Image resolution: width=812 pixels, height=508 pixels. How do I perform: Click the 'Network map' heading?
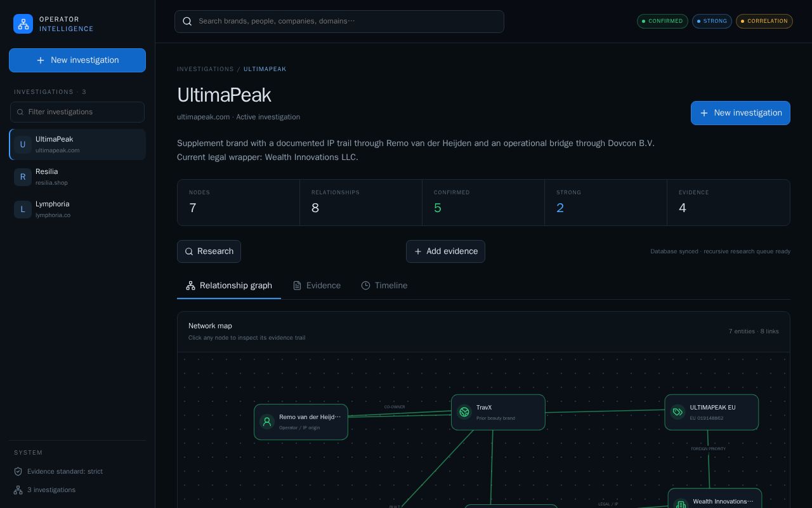[210, 326]
